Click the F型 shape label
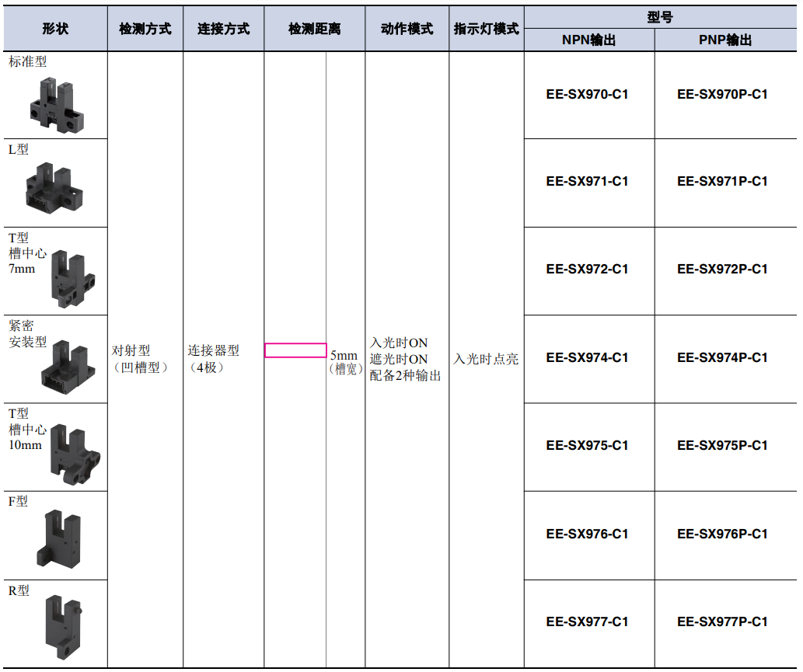The height and width of the screenshot is (672, 803). click(x=18, y=502)
